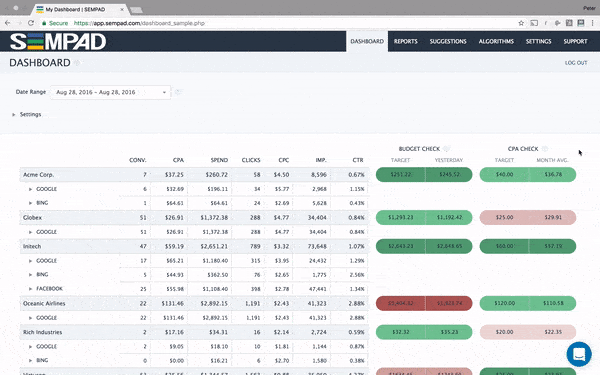The width and height of the screenshot is (600, 375).
Task: Click the IMP. column header
Action: tap(321, 160)
